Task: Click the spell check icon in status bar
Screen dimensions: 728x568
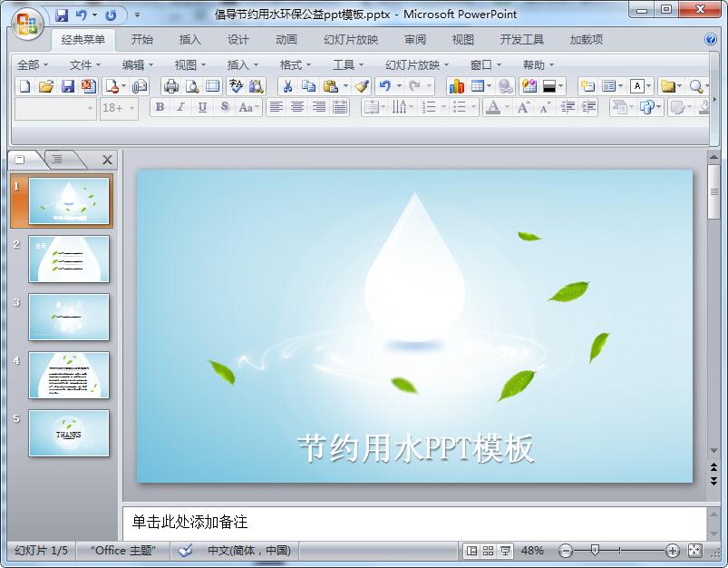Action: 186,550
